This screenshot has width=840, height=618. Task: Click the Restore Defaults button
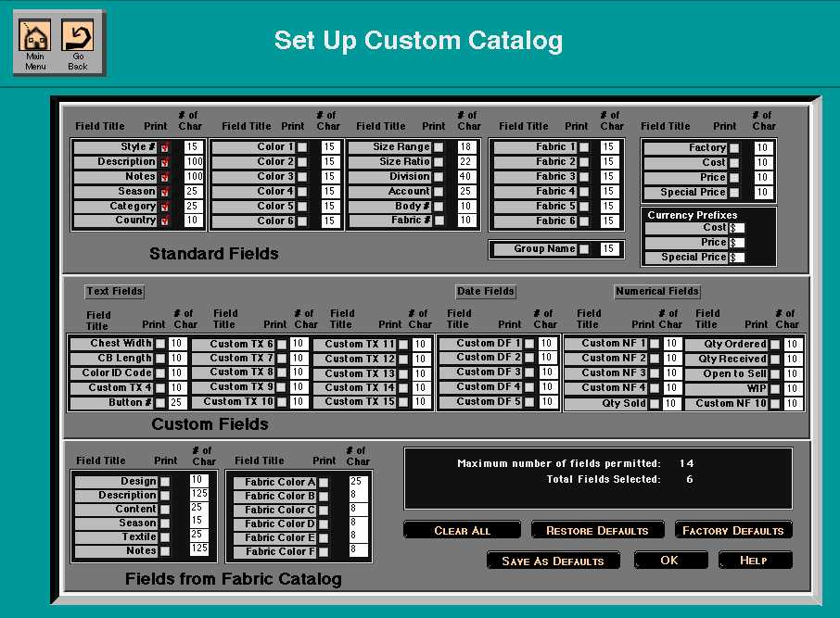pyautogui.click(x=597, y=531)
